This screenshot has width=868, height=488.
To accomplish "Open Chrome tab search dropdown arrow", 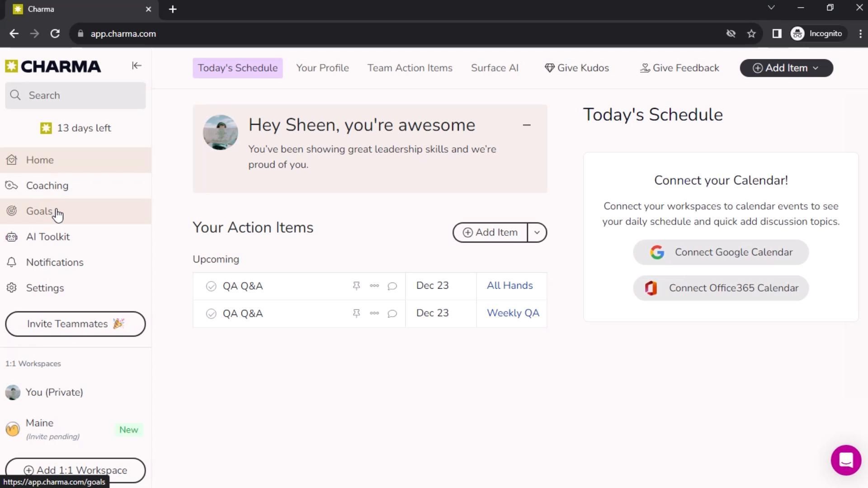I will click(771, 8).
